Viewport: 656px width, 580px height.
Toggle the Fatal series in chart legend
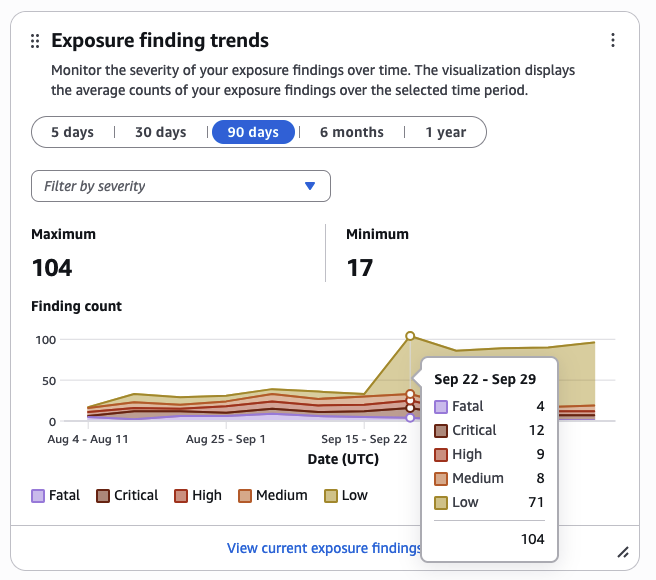tap(39, 495)
